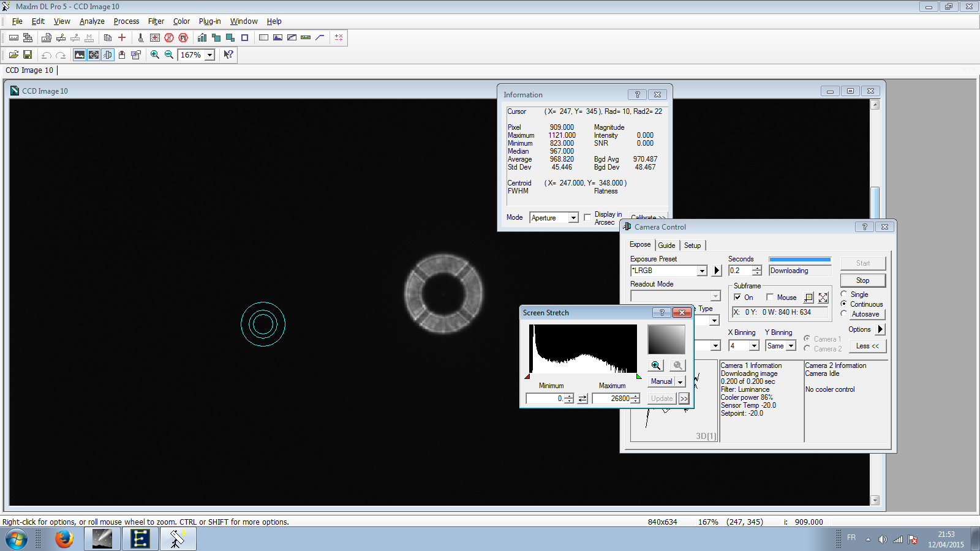The image size is (980, 551).
Task: Click the Maximum stretch value field
Action: tap(611, 399)
